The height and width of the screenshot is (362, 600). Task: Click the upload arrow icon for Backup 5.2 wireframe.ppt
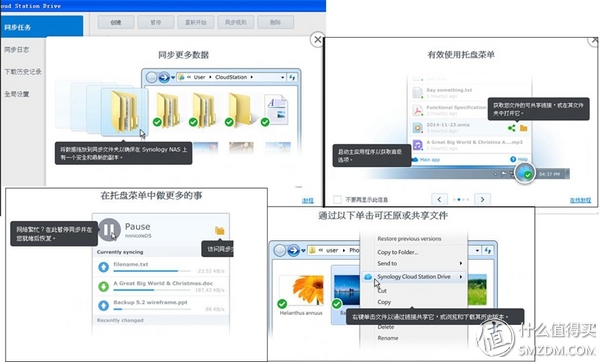103,305
